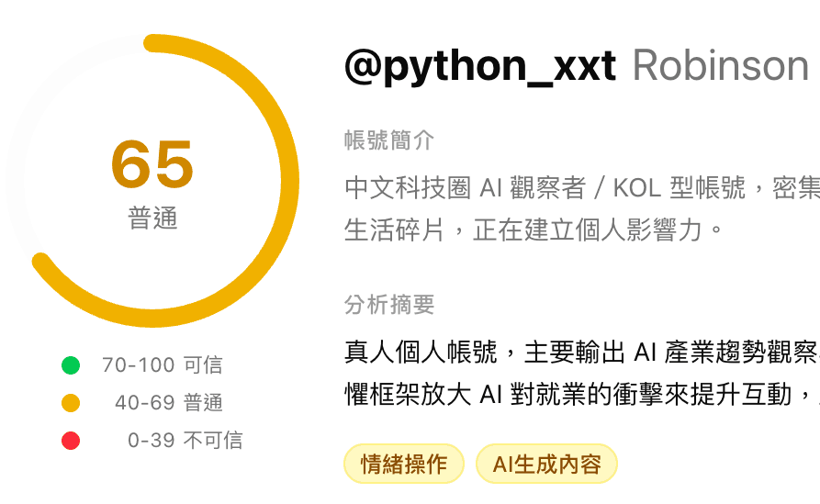Select the 0-39 不可信 legend text
The image size is (820, 504).
(185, 441)
